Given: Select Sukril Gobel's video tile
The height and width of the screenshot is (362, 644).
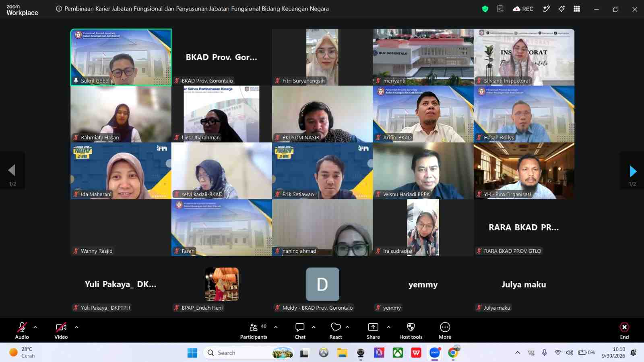Looking at the screenshot, I should (x=121, y=57).
